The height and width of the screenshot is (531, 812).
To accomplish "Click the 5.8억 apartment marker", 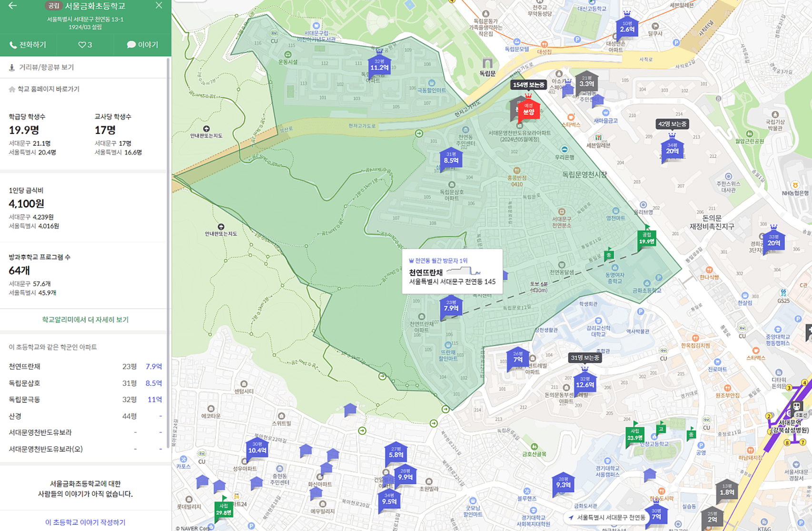I will point(396,453).
